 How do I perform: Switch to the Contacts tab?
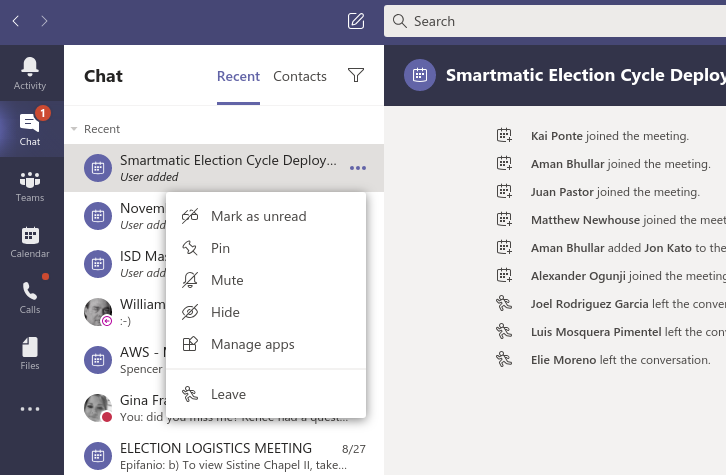point(300,76)
